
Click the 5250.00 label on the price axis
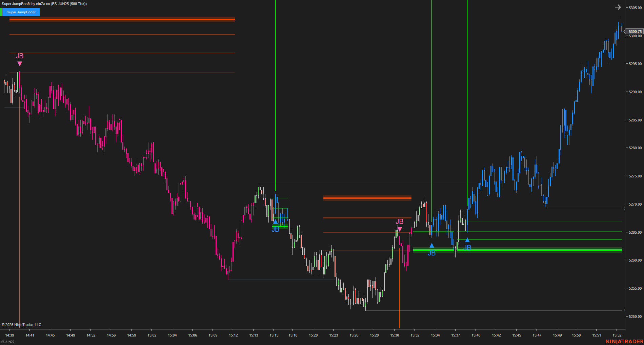click(635, 317)
